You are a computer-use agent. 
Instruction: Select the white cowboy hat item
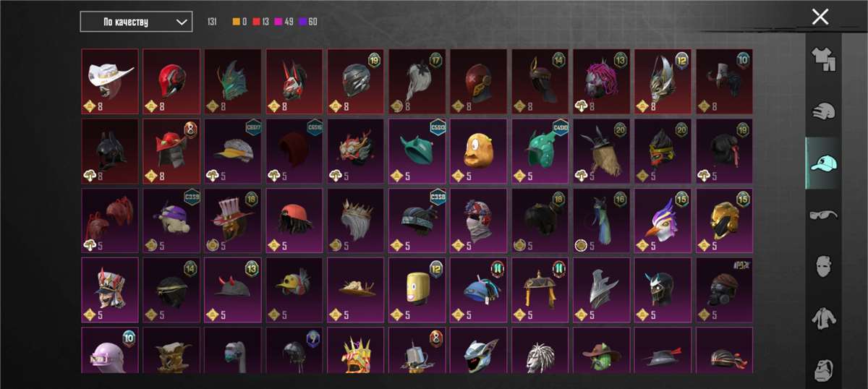click(110, 82)
